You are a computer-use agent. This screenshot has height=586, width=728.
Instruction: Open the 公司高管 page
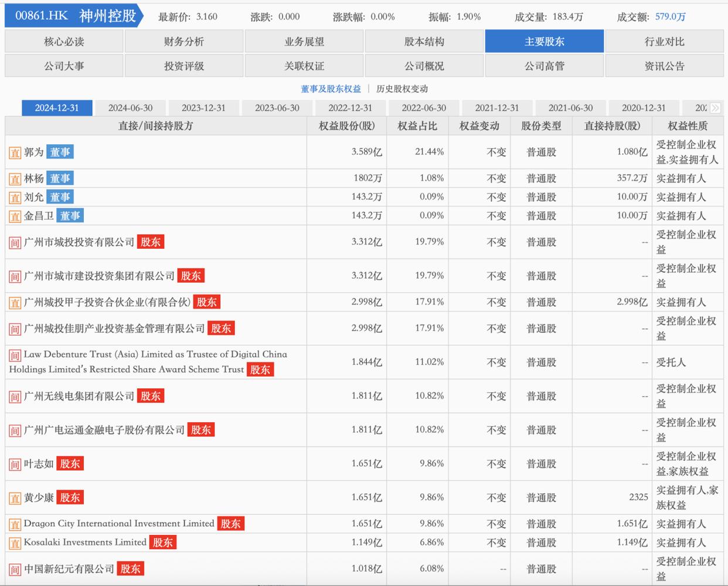tap(544, 66)
